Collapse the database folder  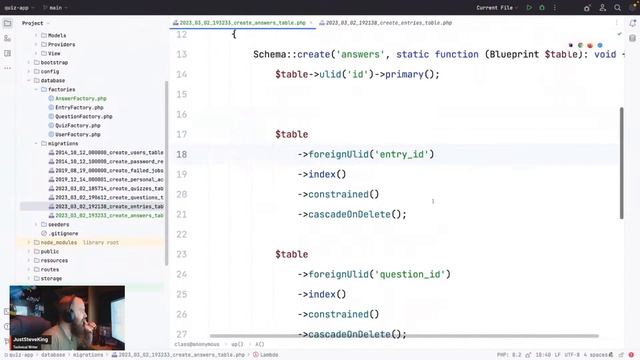(29, 80)
